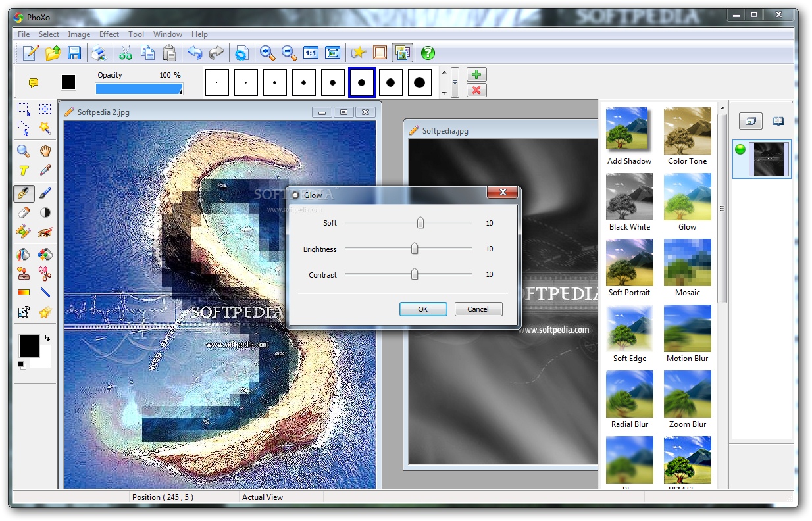Viewport: 812px width, 521px height.
Task: Select the line drawing tool
Action: tap(45, 293)
